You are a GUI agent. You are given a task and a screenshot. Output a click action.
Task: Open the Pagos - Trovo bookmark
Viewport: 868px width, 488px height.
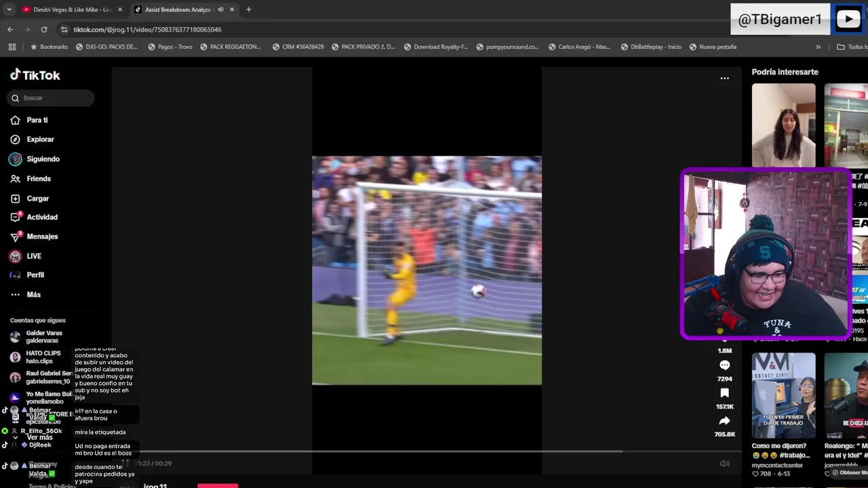(169, 47)
